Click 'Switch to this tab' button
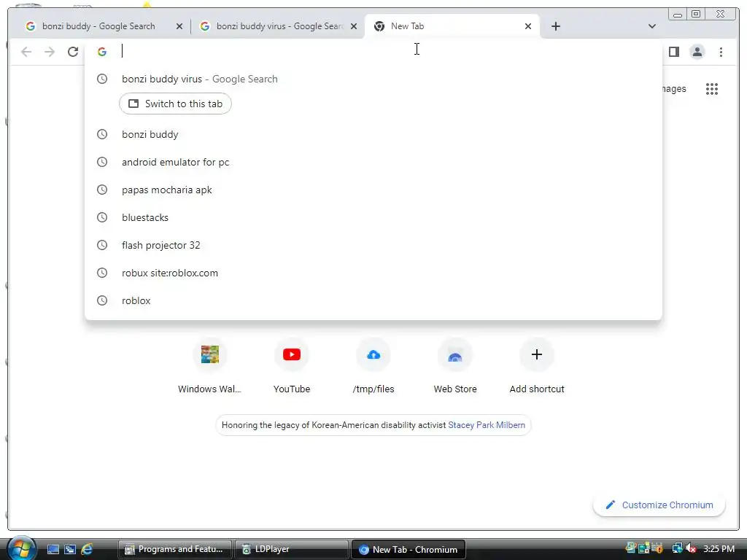747x560 pixels. (175, 104)
